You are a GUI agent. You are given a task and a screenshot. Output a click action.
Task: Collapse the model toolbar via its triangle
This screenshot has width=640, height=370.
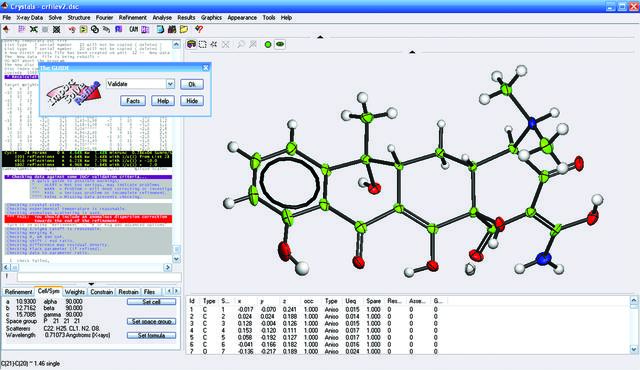pyautogui.click(x=412, y=52)
